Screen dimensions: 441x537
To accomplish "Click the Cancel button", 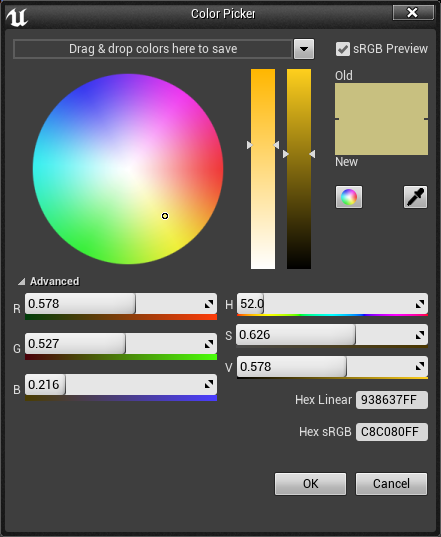I will [391, 484].
